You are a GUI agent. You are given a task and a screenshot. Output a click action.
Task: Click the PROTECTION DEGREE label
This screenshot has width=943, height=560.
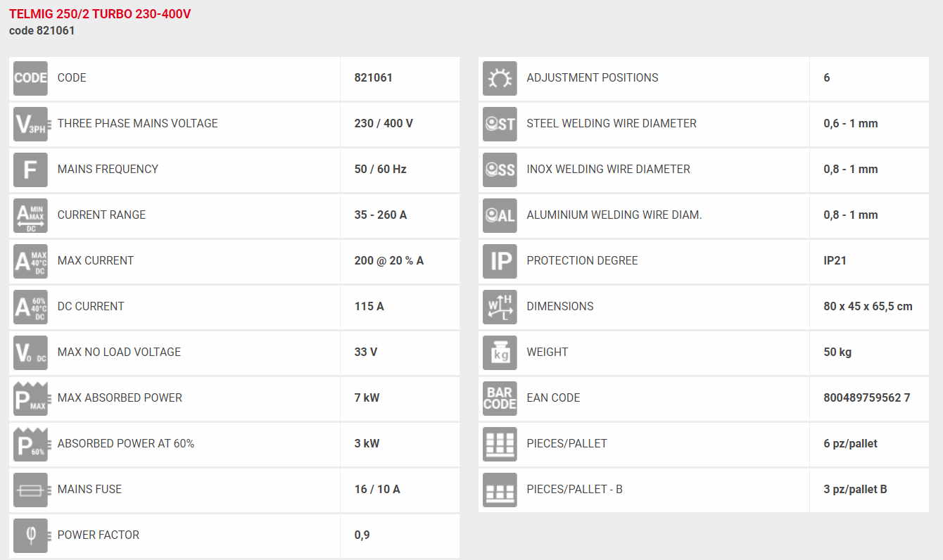[x=582, y=260]
